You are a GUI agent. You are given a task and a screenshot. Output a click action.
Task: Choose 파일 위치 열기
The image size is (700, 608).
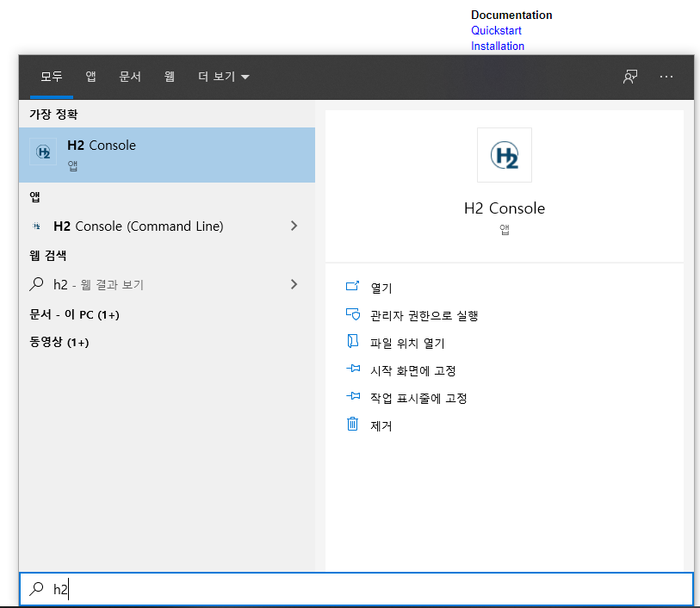coord(407,344)
